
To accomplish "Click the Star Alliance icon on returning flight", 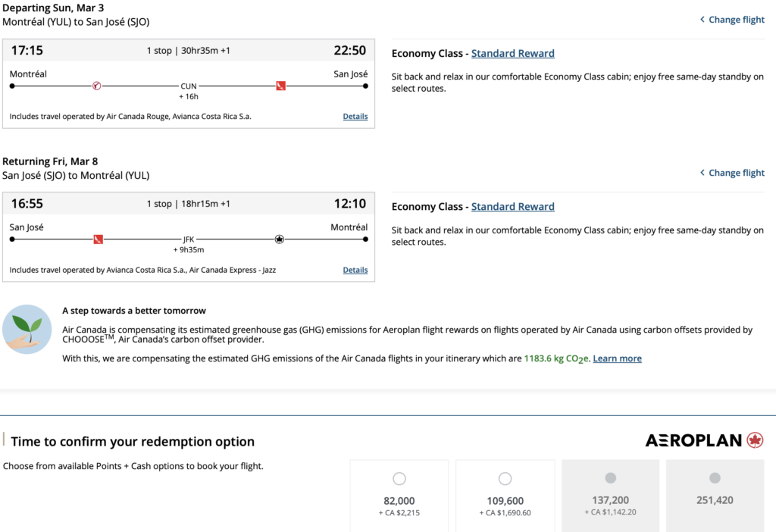I will coord(279,239).
